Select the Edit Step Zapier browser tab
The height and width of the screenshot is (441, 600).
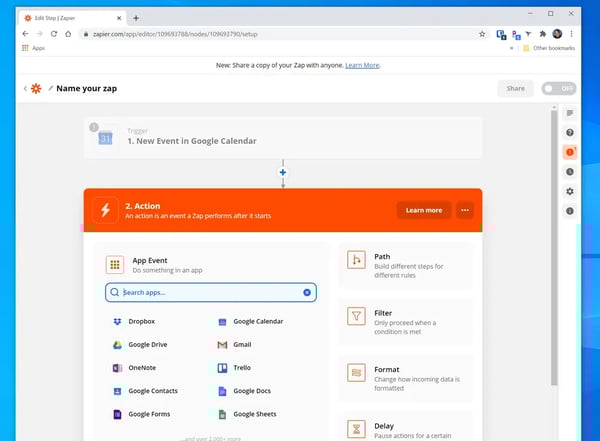pos(71,18)
